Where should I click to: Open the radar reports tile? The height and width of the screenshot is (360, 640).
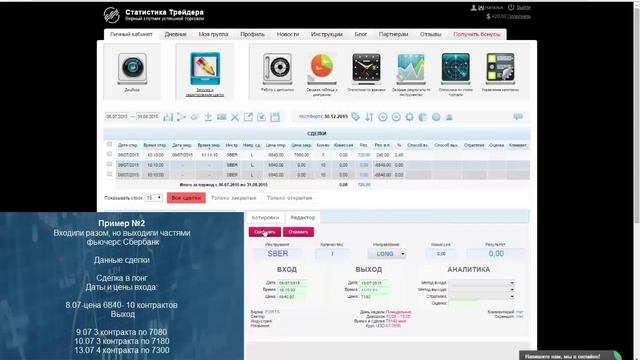point(456,69)
